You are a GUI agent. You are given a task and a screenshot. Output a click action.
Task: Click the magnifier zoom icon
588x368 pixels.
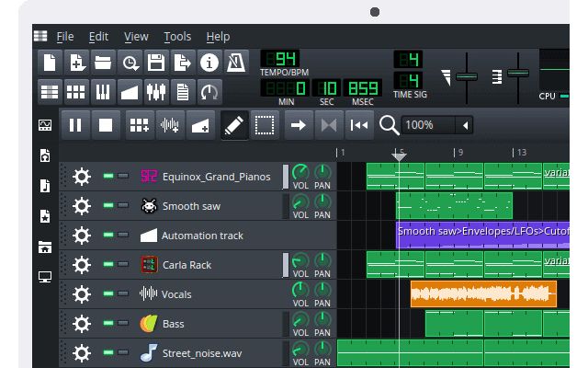coord(389,125)
